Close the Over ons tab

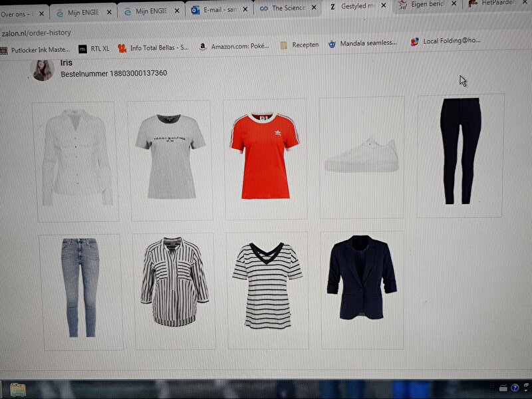(41, 13)
